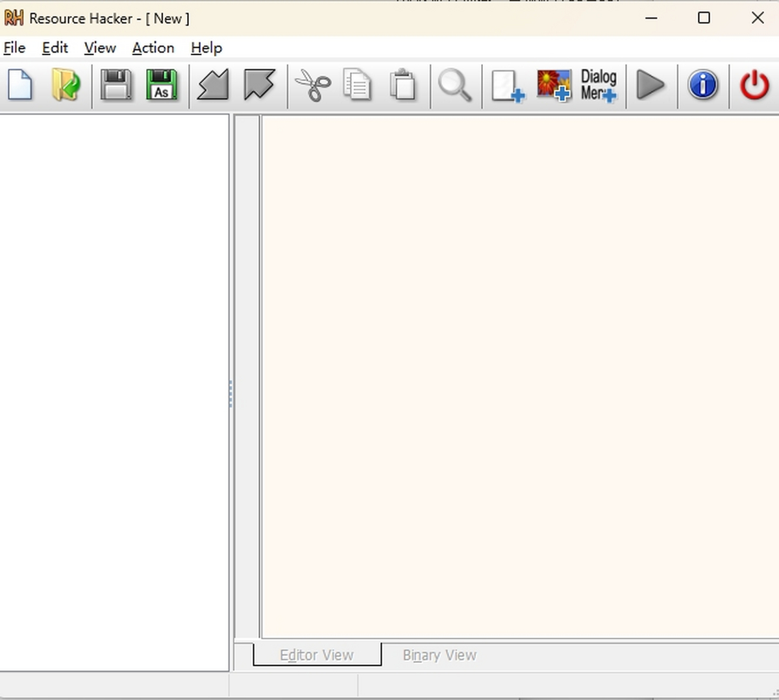Switch to the Editor View tab

pos(317,655)
